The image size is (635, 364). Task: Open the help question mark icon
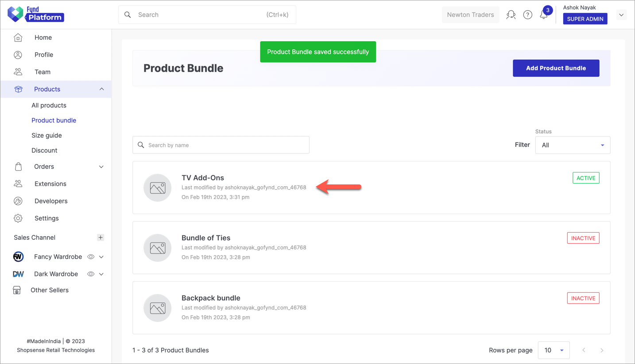pyautogui.click(x=527, y=15)
